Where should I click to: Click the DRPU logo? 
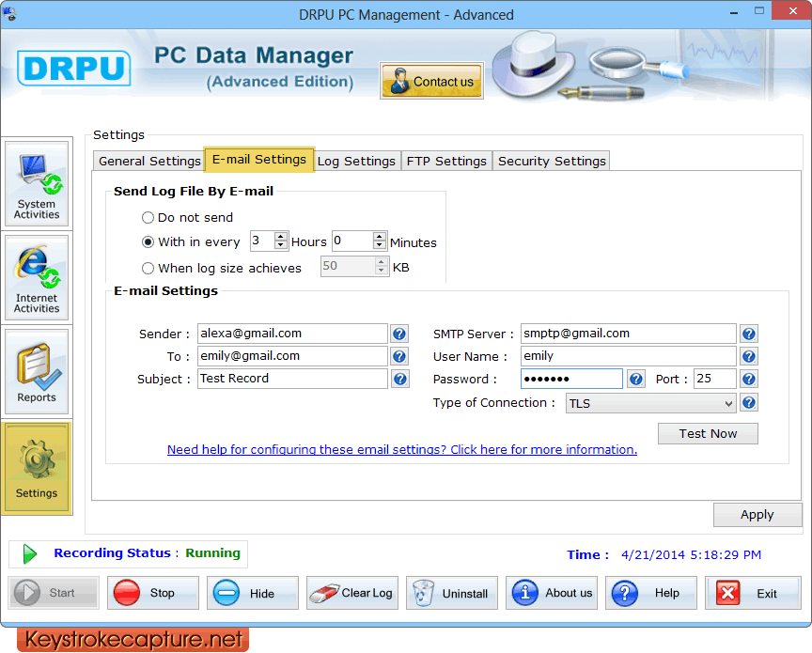(x=74, y=68)
